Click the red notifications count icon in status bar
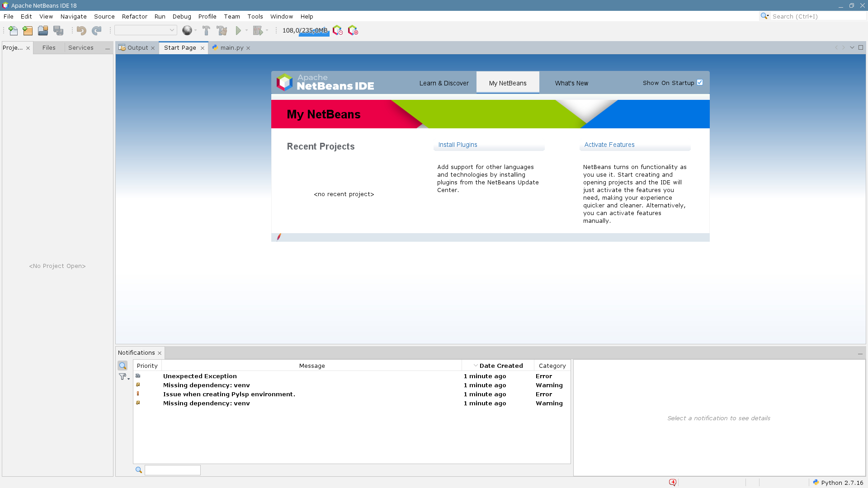Screen dimensions: 868x488 pos(673,483)
